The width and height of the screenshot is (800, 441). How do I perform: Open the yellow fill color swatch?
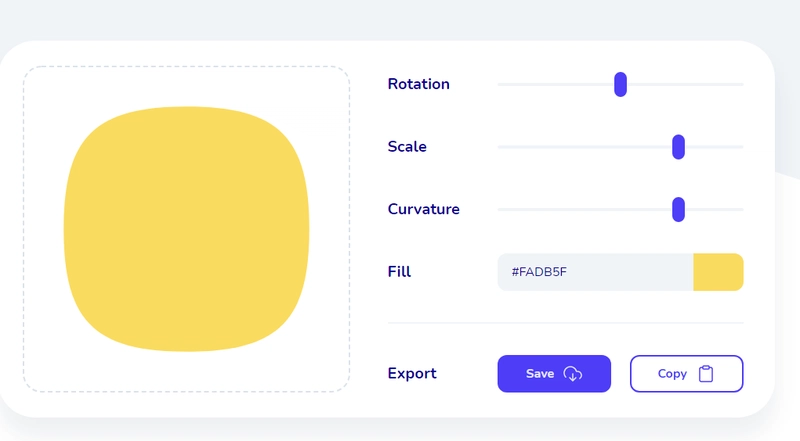click(718, 272)
